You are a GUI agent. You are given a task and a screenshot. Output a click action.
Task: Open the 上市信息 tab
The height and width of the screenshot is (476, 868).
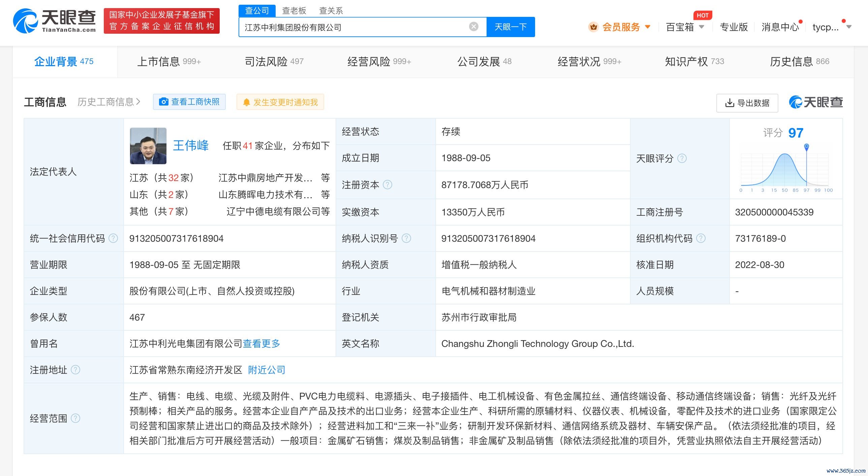169,61
